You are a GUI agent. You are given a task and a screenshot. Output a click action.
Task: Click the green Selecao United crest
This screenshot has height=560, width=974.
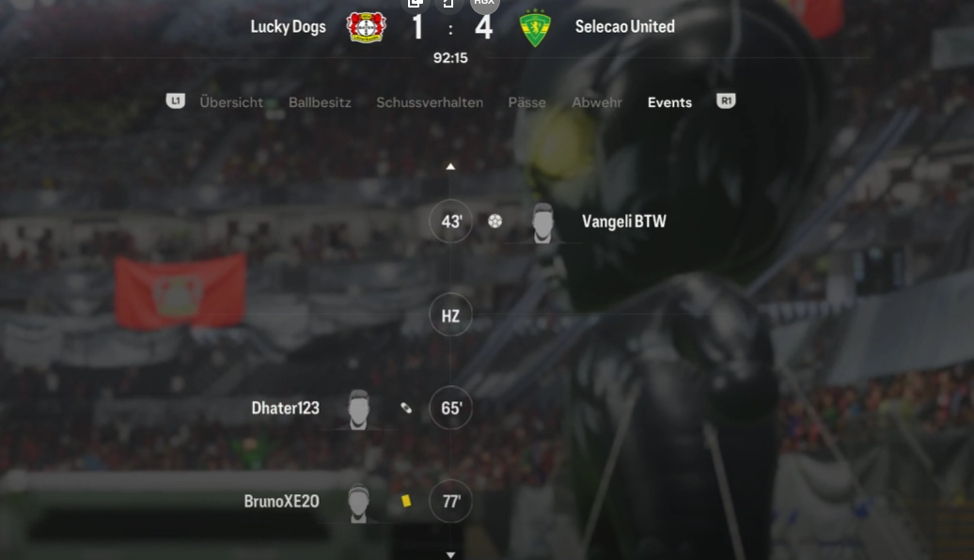pyautogui.click(x=535, y=28)
